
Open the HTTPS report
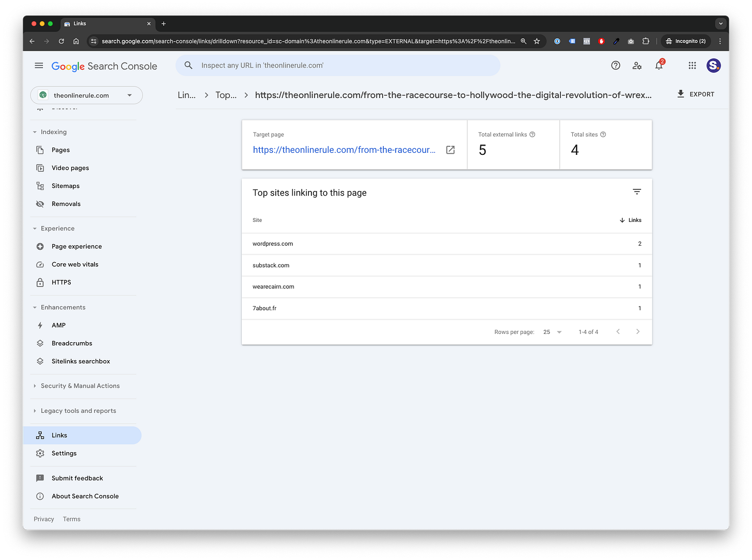point(61,283)
